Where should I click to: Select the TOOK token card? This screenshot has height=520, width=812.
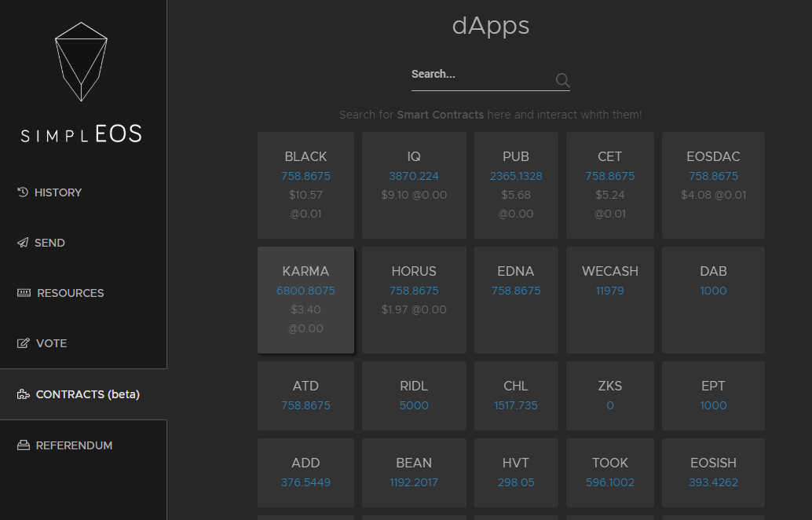(609, 472)
